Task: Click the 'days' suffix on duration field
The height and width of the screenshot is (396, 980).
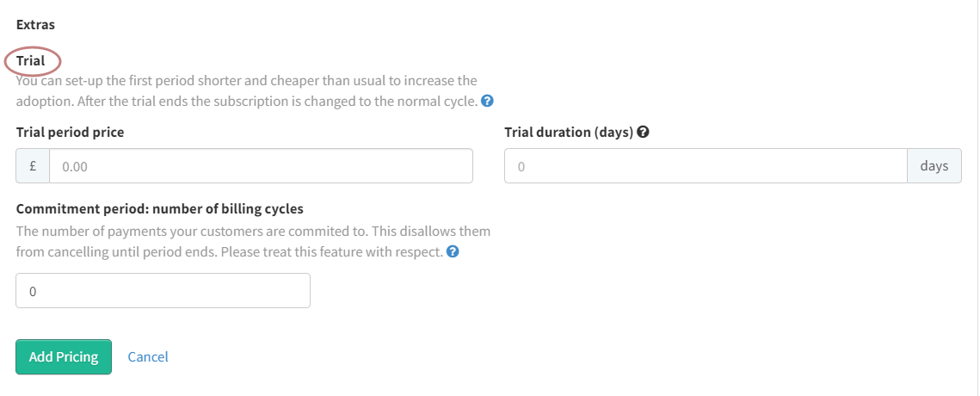Action: pos(934,166)
